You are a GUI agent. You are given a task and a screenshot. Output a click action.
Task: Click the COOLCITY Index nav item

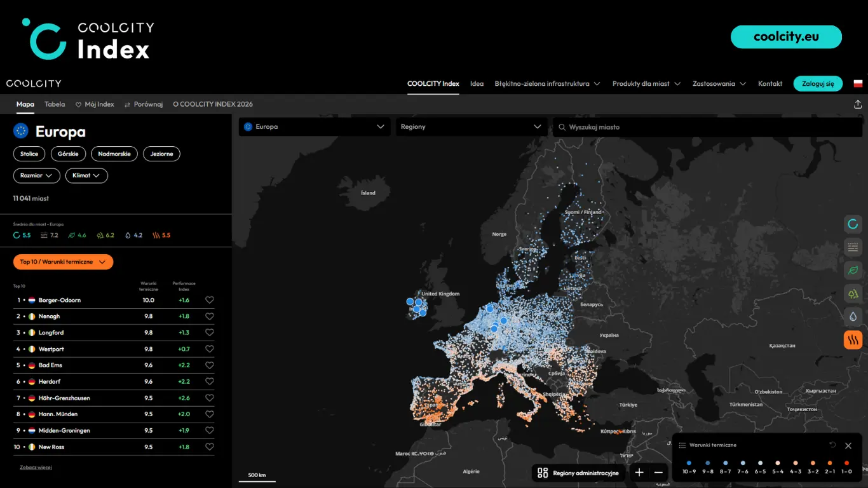tap(433, 83)
